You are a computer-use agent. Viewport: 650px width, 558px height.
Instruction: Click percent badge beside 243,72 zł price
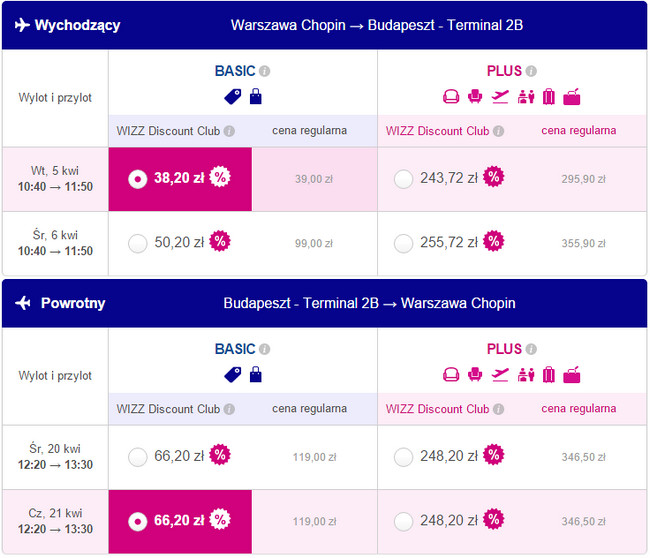pyautogui.click(x=493, y=178)
